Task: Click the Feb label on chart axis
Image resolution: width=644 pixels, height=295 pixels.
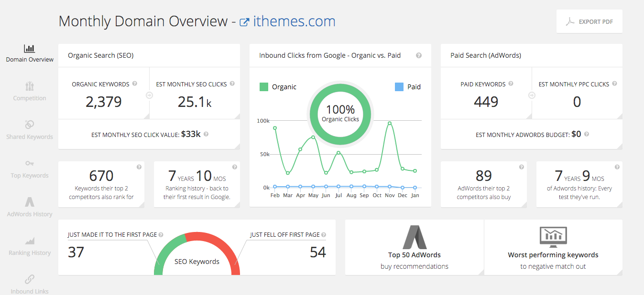Action: tap(275, 195)
